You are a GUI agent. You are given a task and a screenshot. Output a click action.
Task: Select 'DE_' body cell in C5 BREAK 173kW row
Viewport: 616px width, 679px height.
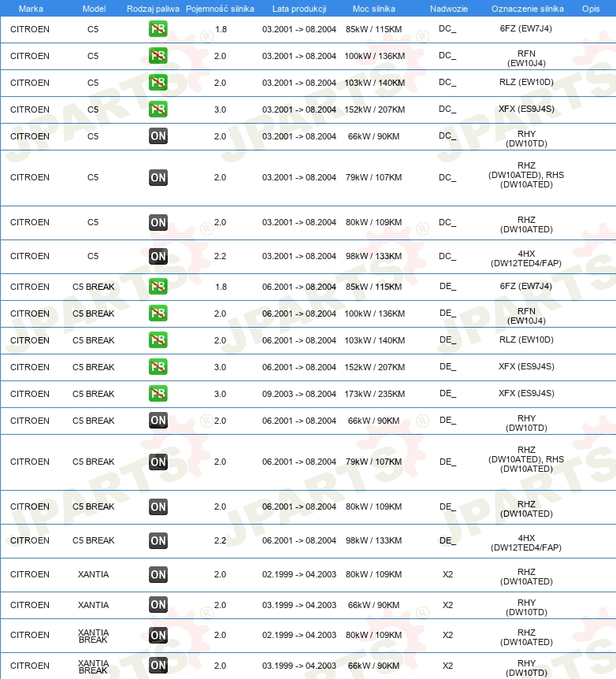point(447,393)
